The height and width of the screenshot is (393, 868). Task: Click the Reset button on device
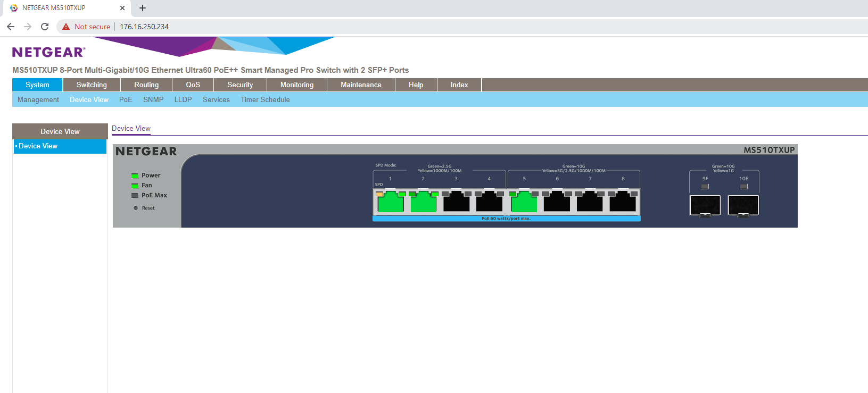pos(136,208)
